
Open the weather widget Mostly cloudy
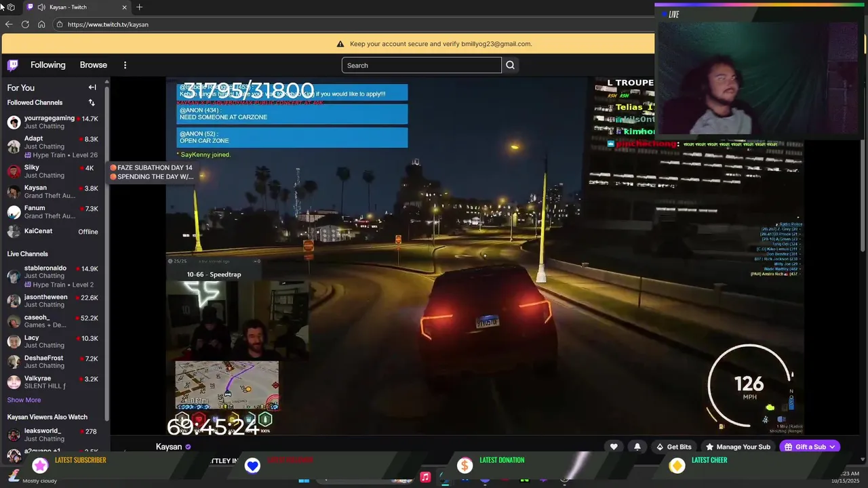[31, 477]
